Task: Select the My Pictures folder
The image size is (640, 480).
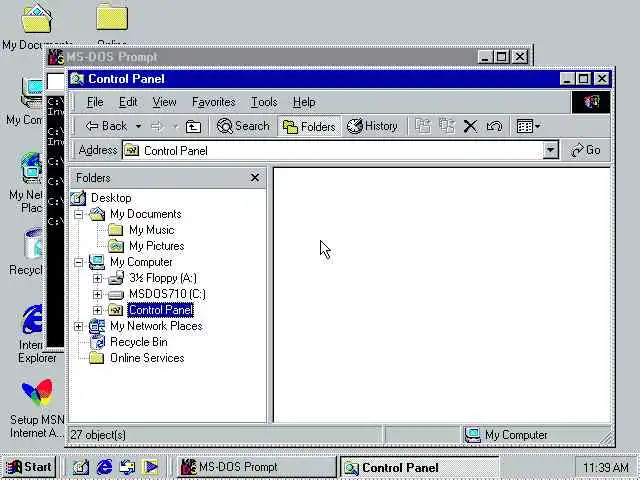Action: [156, 246]
